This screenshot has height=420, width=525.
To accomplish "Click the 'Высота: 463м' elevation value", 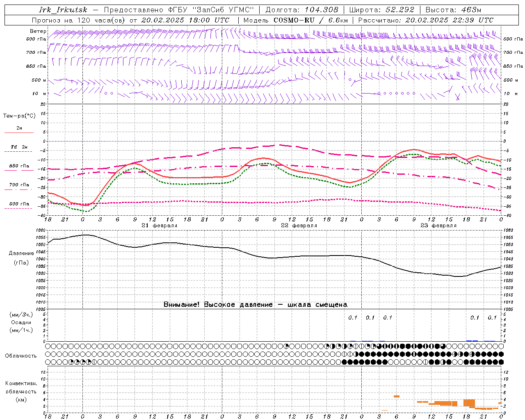I will pos(453,10).
